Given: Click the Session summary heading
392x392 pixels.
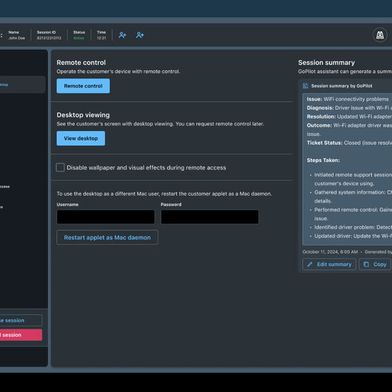Looking at the screenshot, I should (x=327, y=63).
